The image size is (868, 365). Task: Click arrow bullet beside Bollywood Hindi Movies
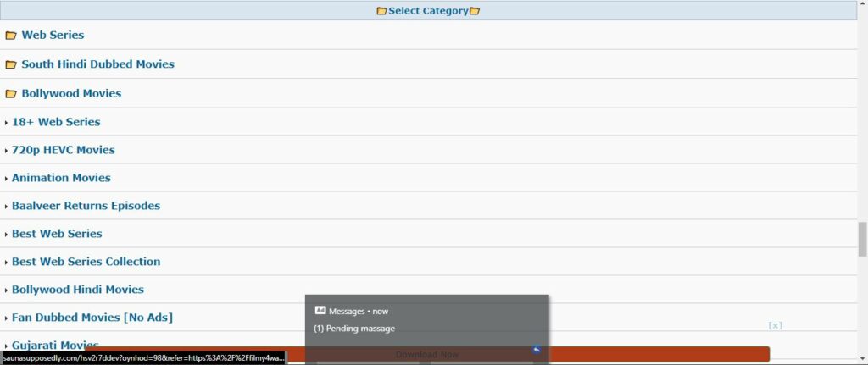(x=6, y=290)
